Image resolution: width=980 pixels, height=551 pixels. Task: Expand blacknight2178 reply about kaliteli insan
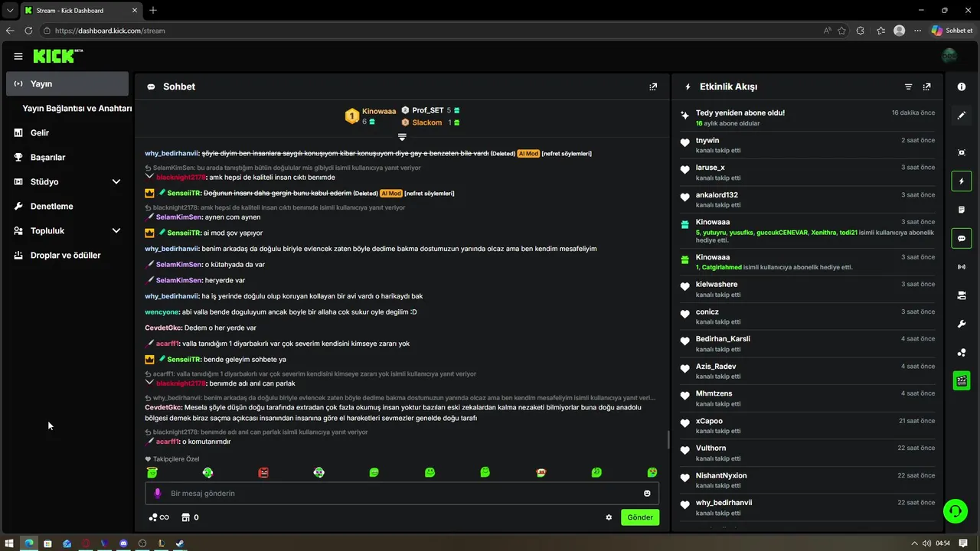[x=149, y=176]
